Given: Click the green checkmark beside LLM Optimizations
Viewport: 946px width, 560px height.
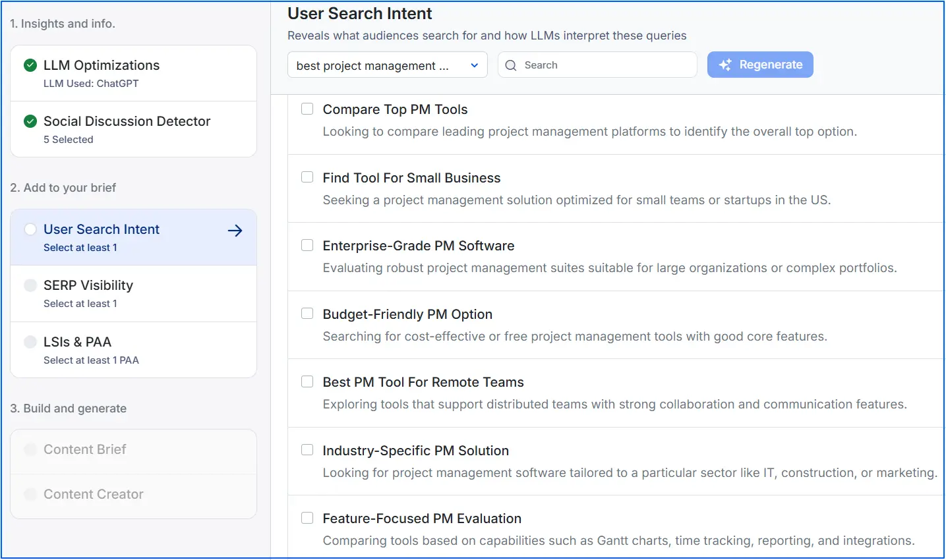Looking at the screenshot, I should pos(29,65).
